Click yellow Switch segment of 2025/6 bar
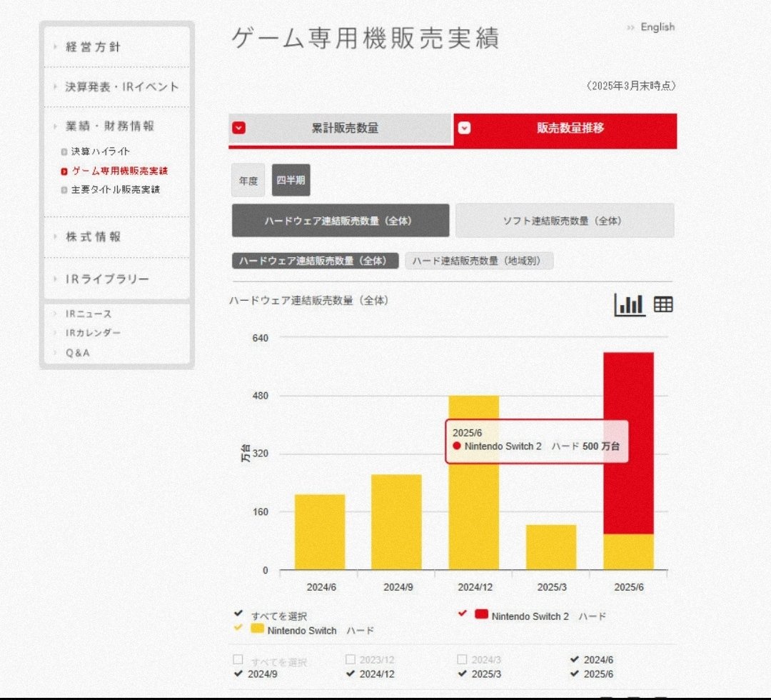The width and height of the screenshot is (771, 700). (628, 552)
